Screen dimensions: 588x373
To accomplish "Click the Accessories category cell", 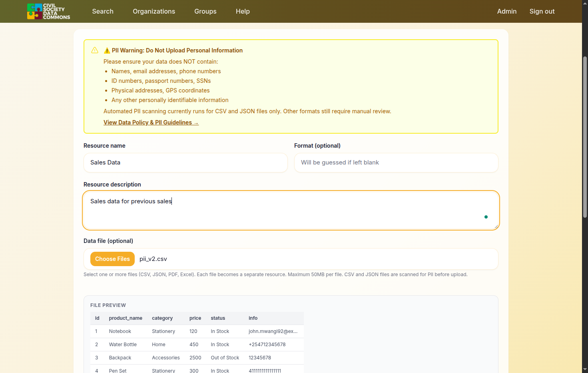I will click(166, 358).
